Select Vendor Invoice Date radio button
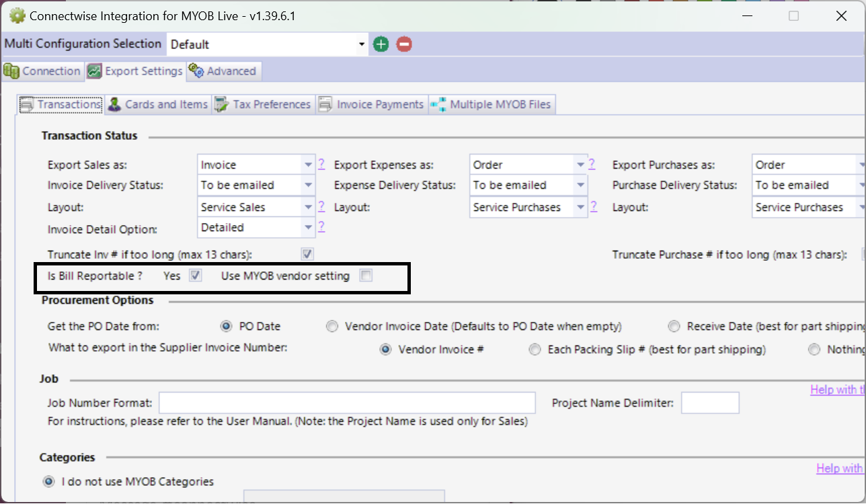The height and width of the screenshot is (504, 866). click(332, 327)
